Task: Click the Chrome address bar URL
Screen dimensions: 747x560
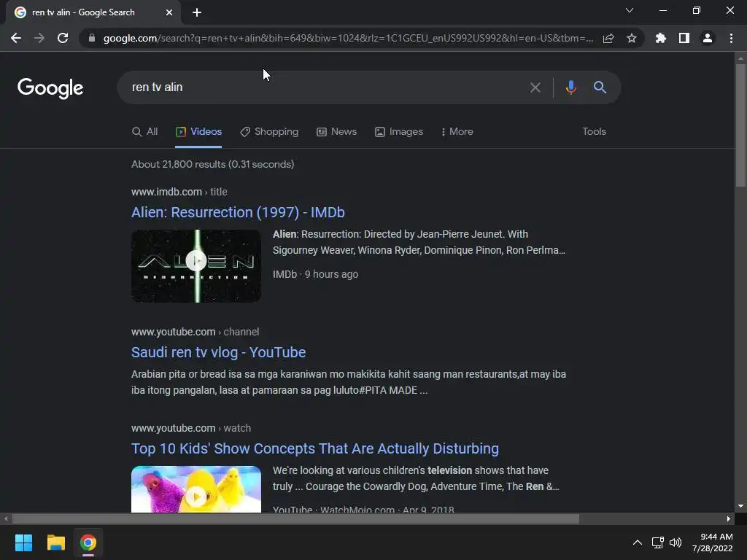Action: tap(348, 38)
